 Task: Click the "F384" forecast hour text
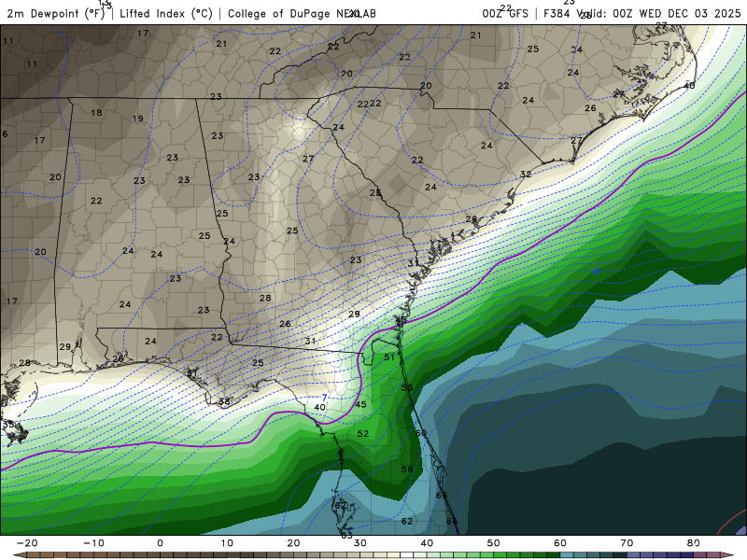coord(557,14)
